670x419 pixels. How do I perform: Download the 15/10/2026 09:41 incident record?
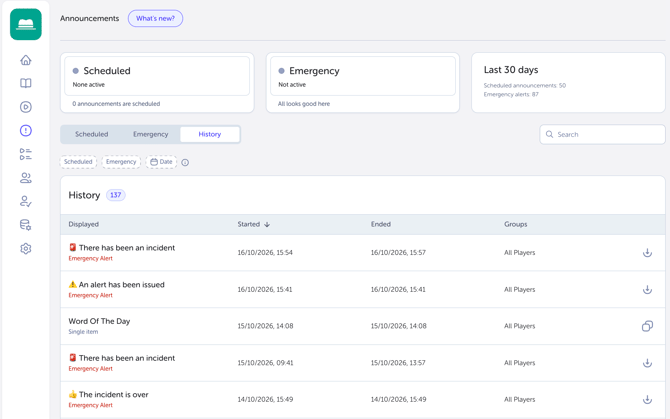coord(647,363)
